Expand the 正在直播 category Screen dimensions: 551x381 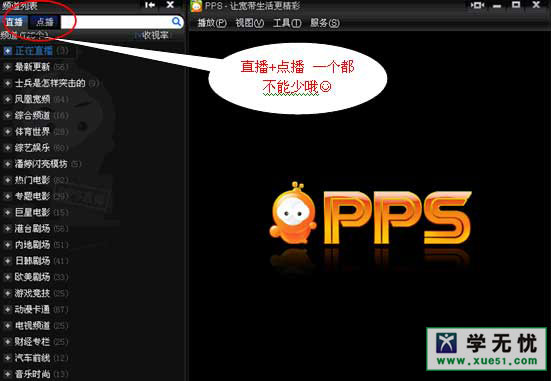click(7, 51)
